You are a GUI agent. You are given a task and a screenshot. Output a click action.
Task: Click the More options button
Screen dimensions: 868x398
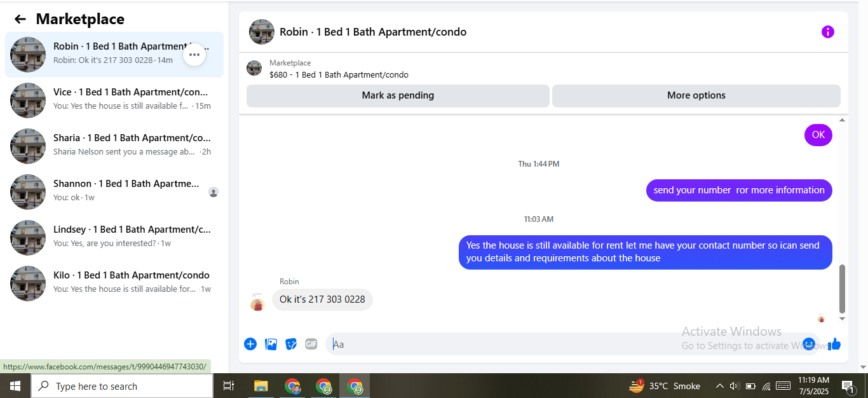tap(696, 95)
